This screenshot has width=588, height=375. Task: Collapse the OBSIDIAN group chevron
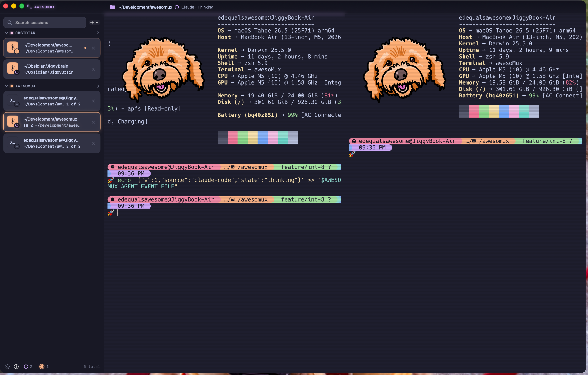[x=6, y=33]
